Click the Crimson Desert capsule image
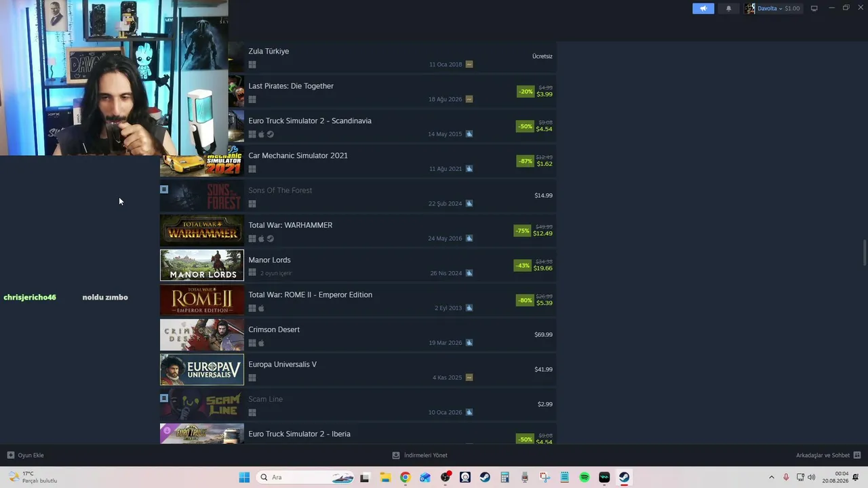The height and width of the screenshot is (488, 868). click(x=201, y=335)
